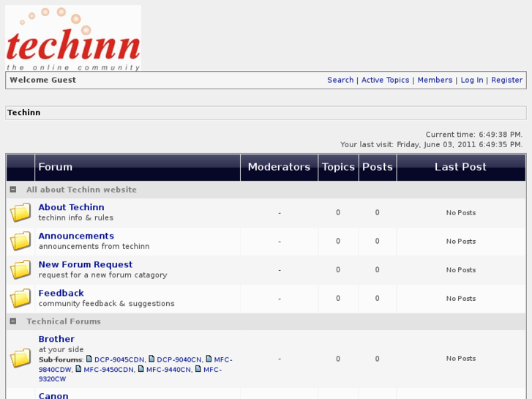Screen dimensions: 532x399
Task: Open the MFC-9440CN sub-forum
Action: [x=168, y=370]
